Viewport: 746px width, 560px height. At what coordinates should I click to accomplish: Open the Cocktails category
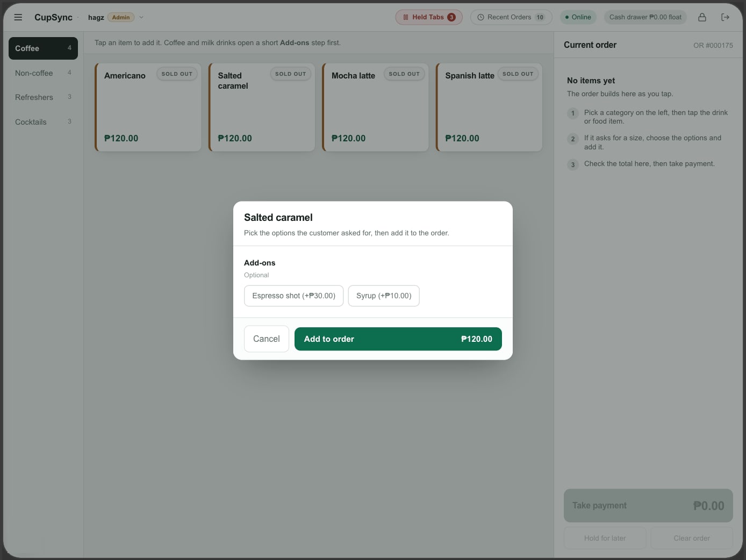coord(43,122)
